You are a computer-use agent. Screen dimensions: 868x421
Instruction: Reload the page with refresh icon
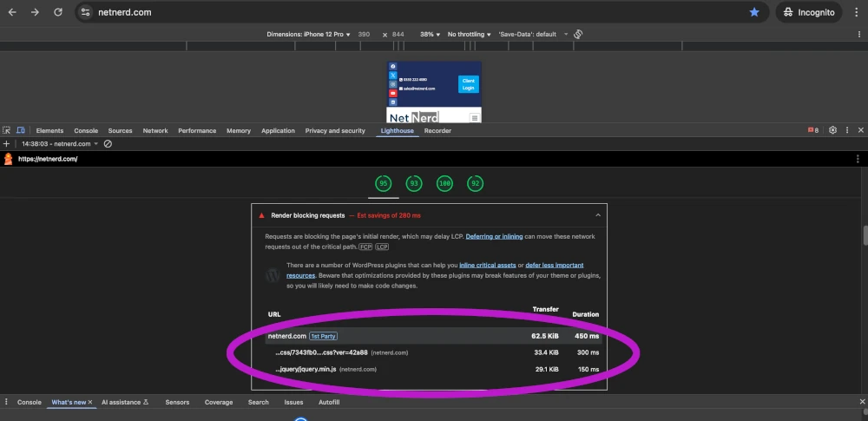pos(58,12)
